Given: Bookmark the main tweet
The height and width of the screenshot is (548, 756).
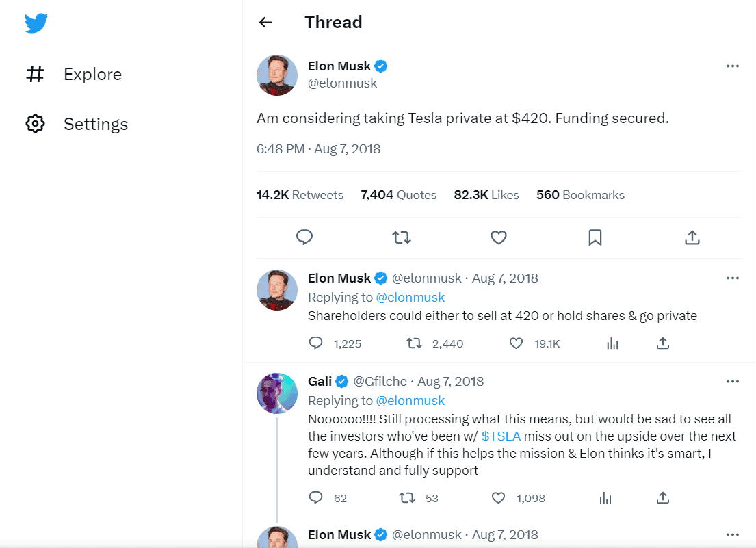Looking at the screenshot, I should [595, 237].
